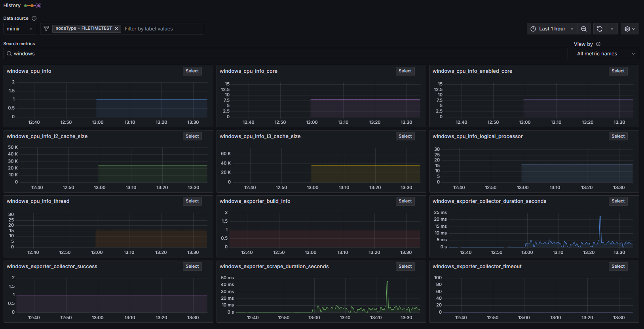
Task: Select the windows_exporter_build_info metric
Action: [x=405, y=201]
